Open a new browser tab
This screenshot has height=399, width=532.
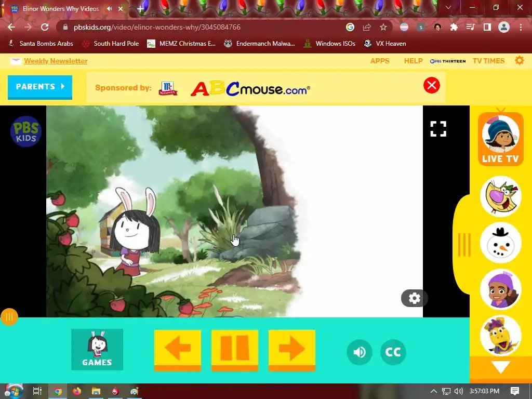140,9
